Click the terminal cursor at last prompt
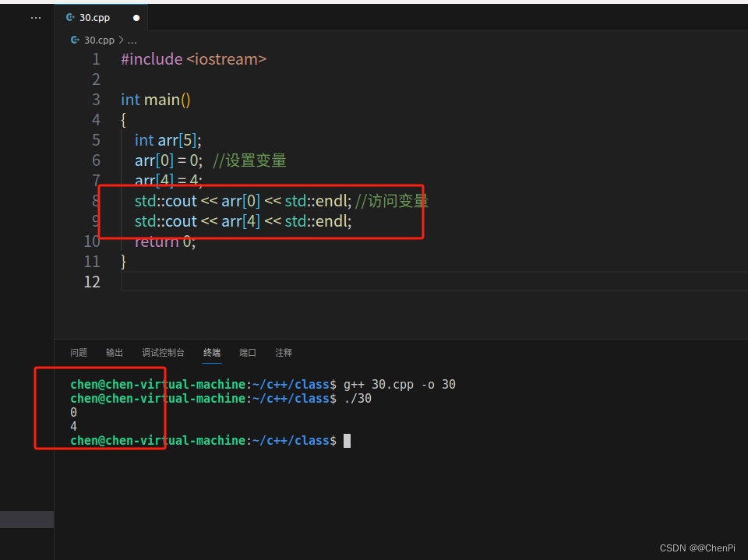 pos(347,440)
